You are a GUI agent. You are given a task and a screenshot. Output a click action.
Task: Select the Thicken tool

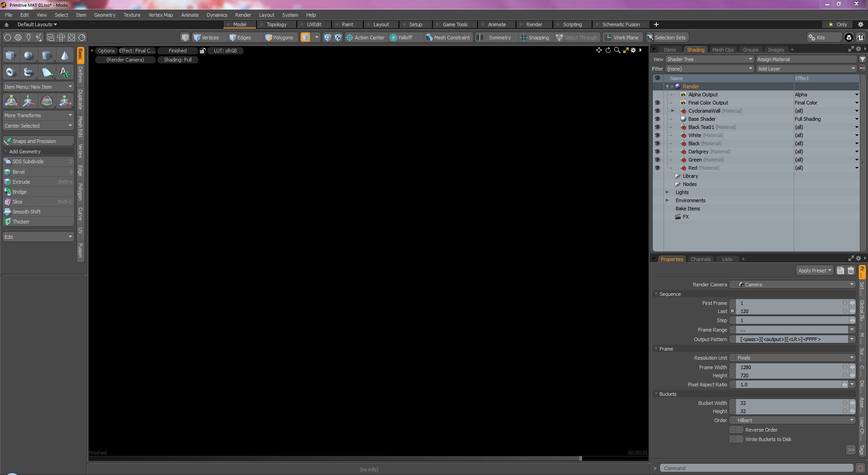38,222
